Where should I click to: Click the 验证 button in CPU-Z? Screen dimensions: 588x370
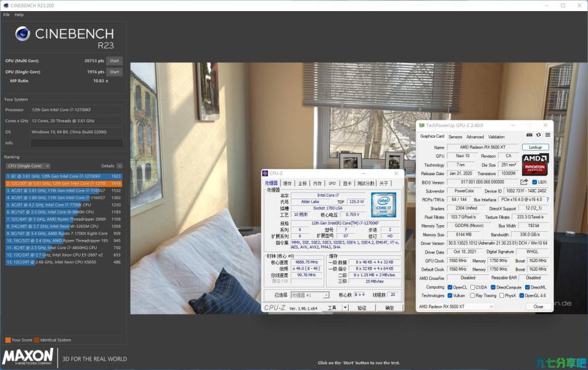coord(362,308)
